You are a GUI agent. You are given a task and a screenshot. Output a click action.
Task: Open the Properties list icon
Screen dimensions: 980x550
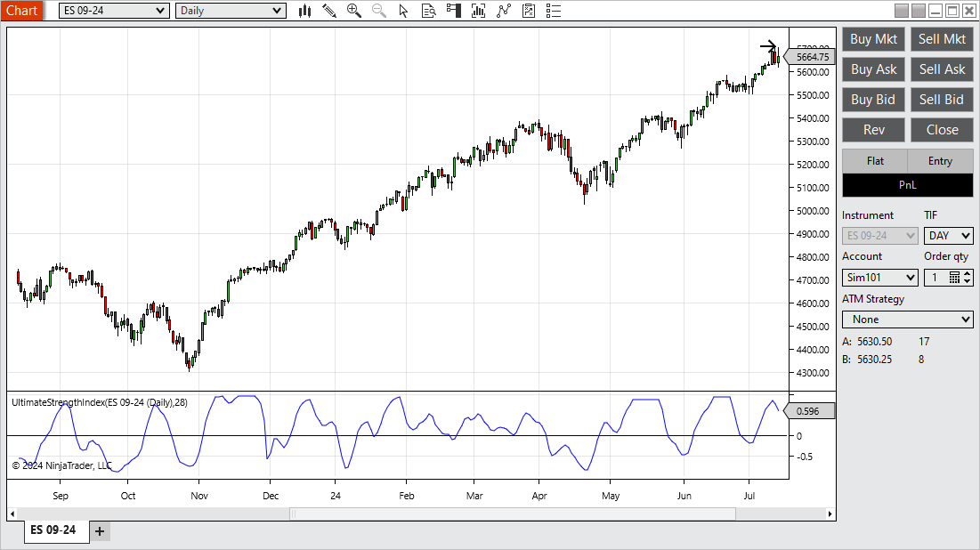pos(554,11)
